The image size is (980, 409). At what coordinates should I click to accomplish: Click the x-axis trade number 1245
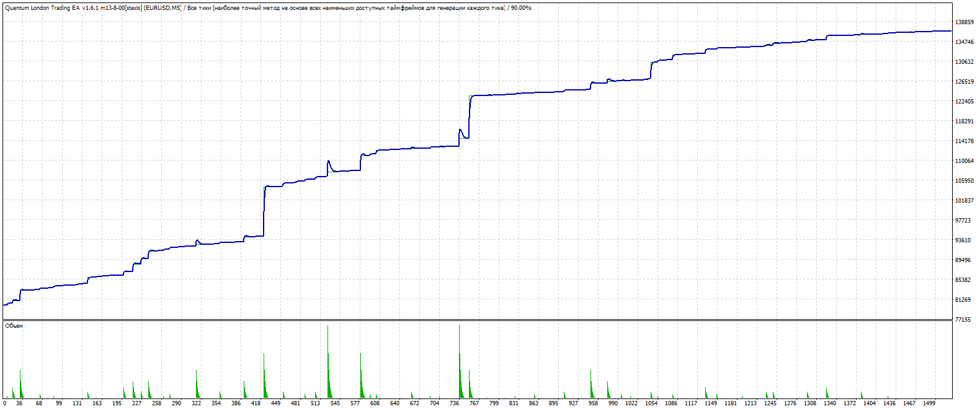click(770, 403)
